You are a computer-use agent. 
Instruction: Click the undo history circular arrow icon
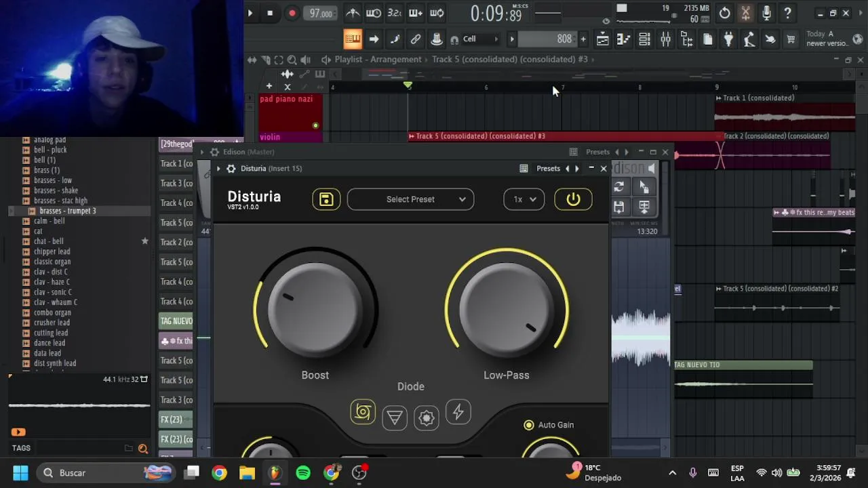click(724, 13)
